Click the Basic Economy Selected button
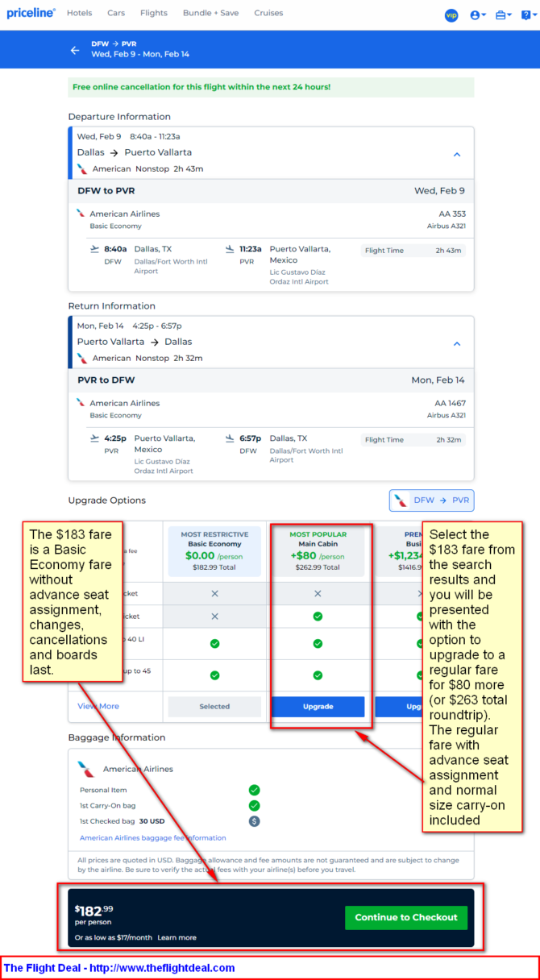 tap(214, 707)
